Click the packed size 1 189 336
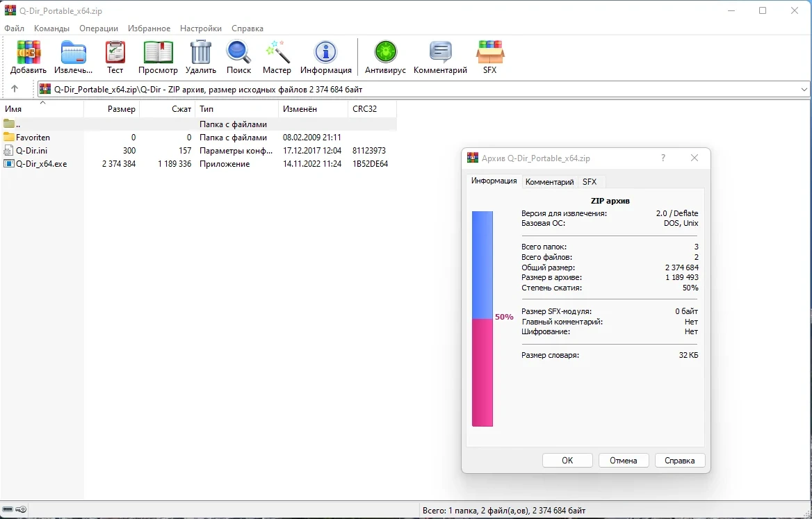 174,163
